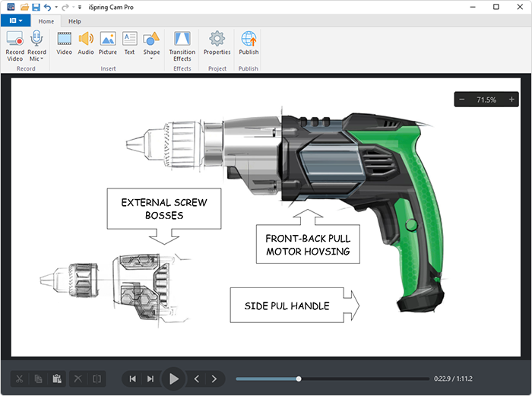This screenshot has height=396, width=532.
Task: Customize the quick access toolbar dropdown
Action: pos(80,7)
